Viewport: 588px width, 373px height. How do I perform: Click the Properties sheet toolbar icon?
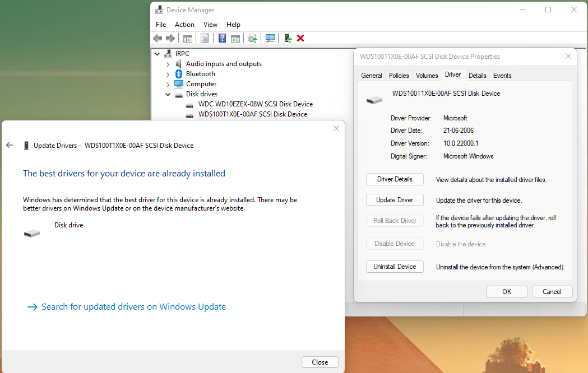(x=205, y=38)
